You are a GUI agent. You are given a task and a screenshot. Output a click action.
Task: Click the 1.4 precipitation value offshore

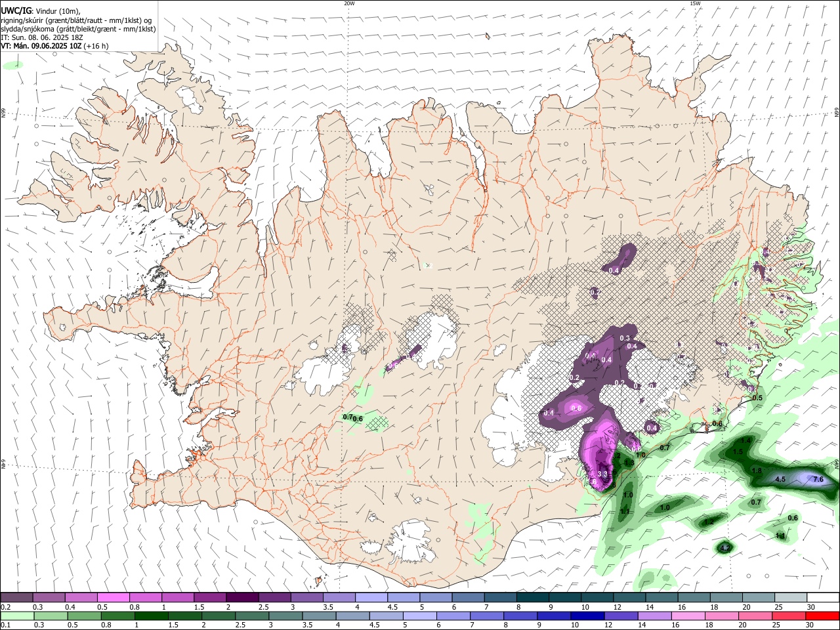point(746,441)
